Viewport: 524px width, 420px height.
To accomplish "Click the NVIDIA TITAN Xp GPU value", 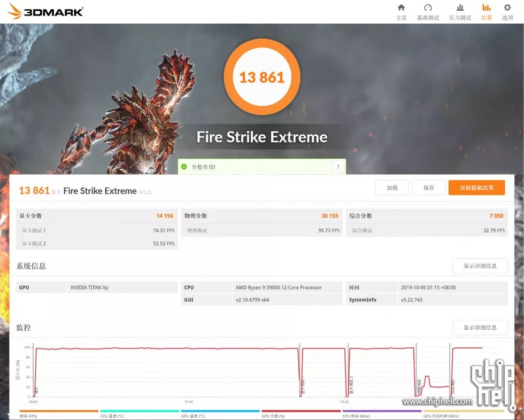I will pyautogui.click(x=90, y=287).
